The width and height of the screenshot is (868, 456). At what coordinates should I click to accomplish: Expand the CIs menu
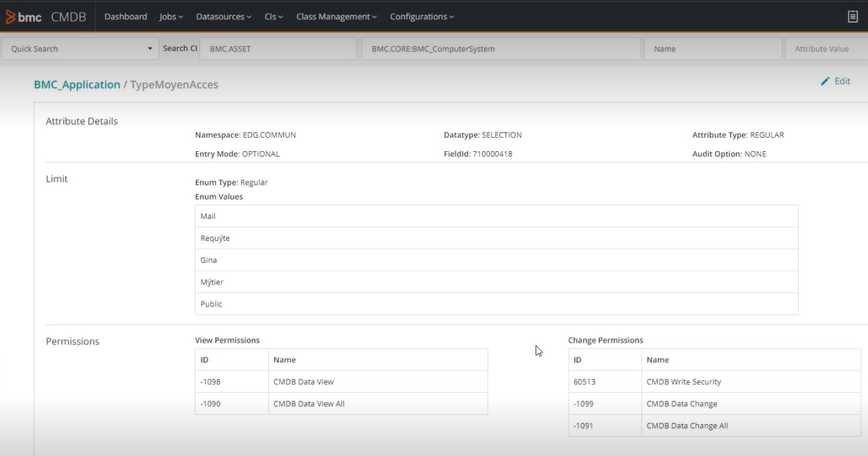click(x=273, y=17)
